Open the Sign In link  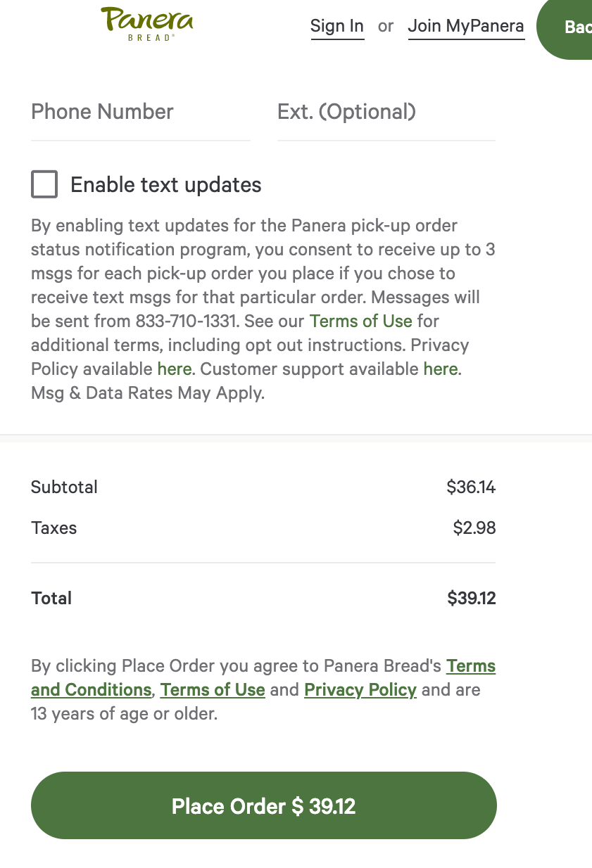pos(337,26)
